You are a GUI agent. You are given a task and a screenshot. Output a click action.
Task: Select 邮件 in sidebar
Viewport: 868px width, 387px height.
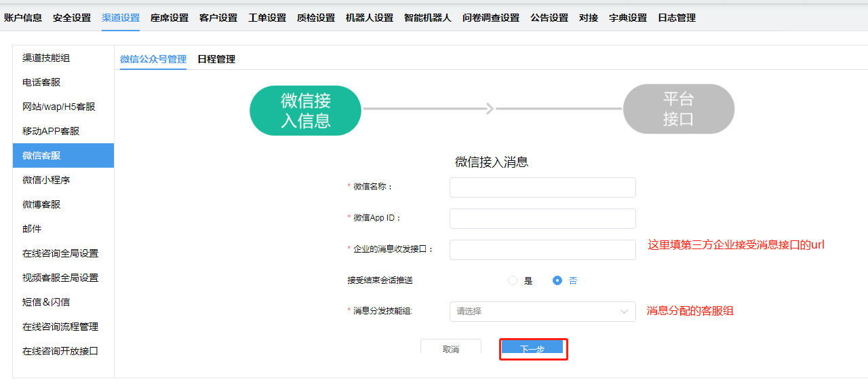(63, 229)
